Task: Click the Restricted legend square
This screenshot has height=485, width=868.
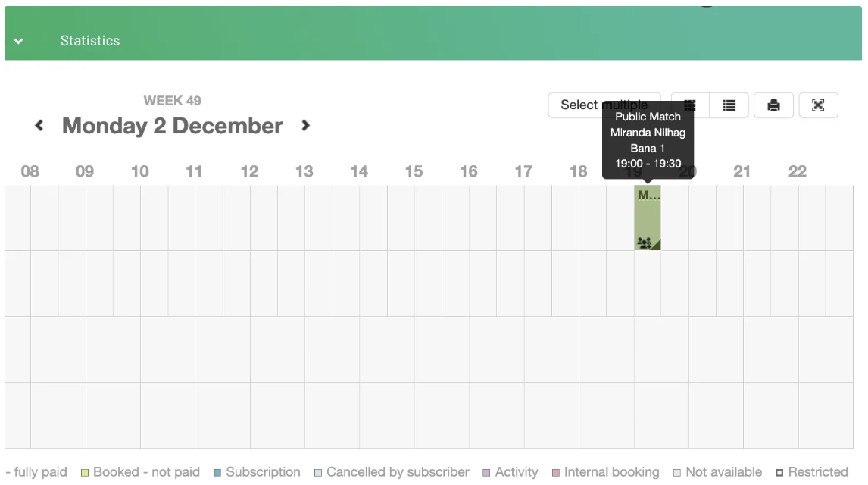Action: coord(779,473)
